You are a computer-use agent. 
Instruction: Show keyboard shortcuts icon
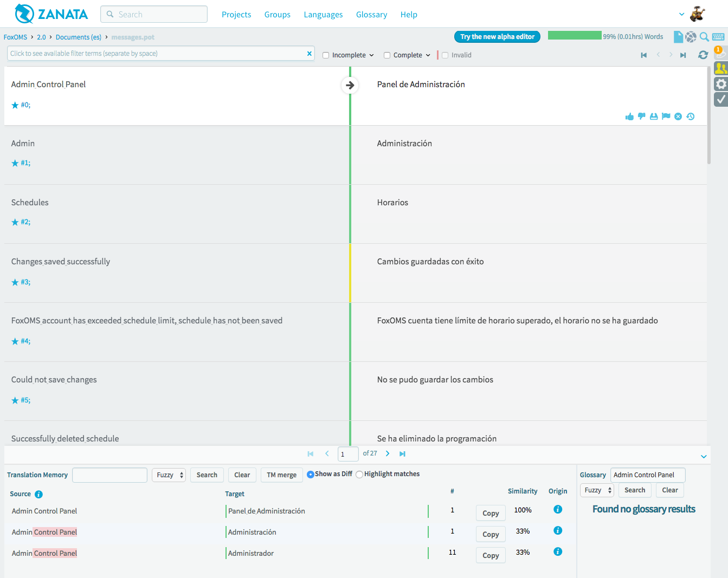click(x=718, y=37)
